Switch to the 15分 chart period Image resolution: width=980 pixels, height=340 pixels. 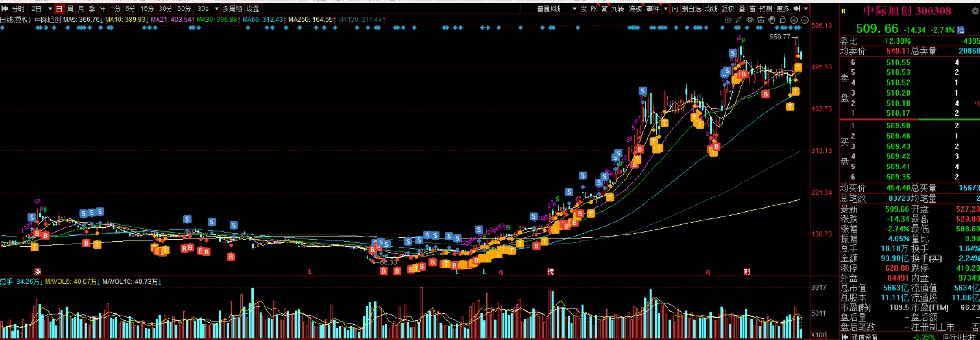(x=147, y=9)
